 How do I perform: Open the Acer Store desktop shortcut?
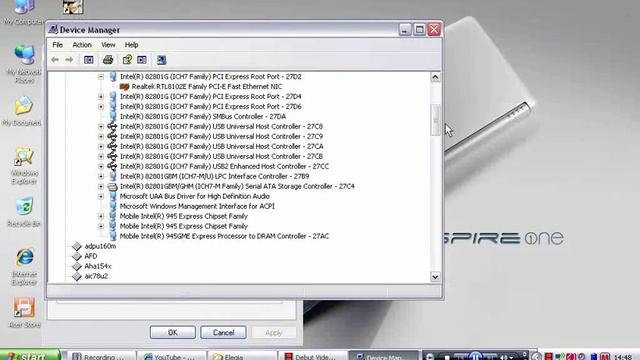(24, 313)
